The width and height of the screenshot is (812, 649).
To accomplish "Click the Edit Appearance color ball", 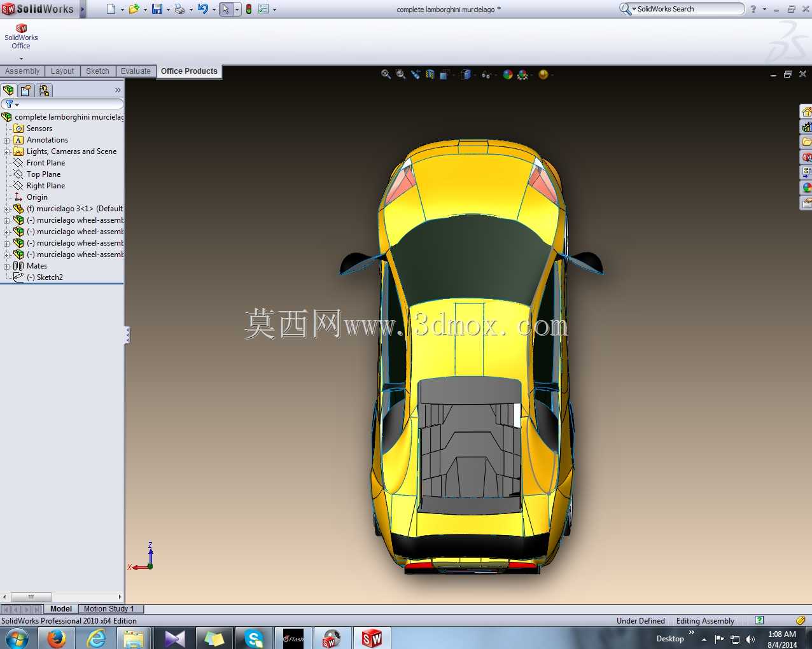I will [x=508, y=74].
